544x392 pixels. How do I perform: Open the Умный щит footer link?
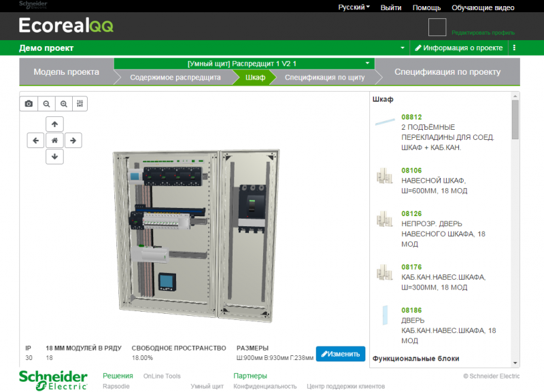pyautogui.click(x=207, y=386)
